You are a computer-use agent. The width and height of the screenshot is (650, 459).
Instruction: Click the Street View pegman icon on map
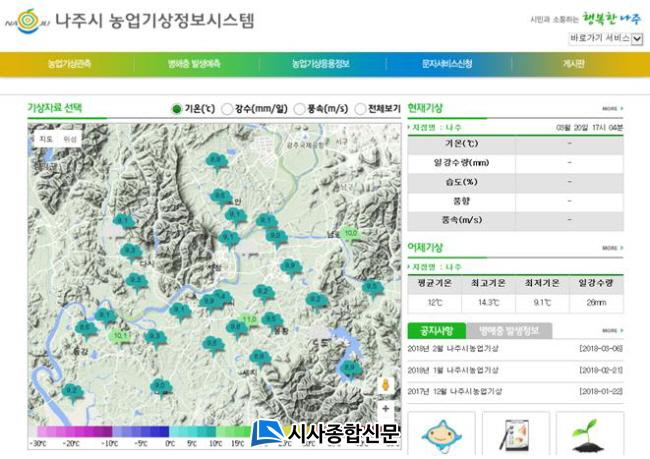(386, 385)
